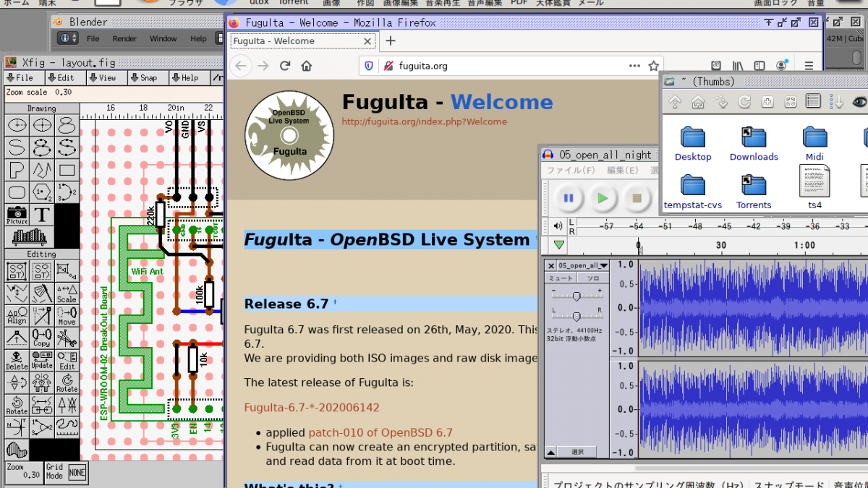Click Firefox reload page icon

(285, 66)
